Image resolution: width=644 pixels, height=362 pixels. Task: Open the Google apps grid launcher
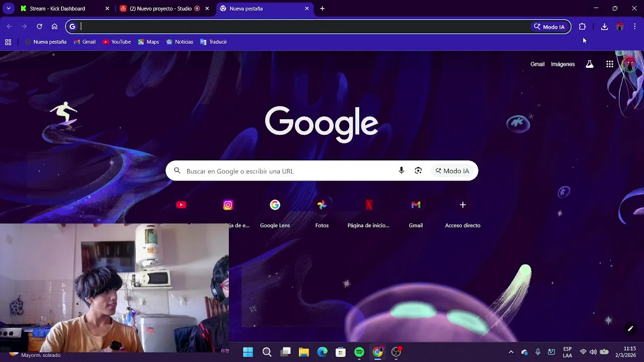tap(610, 64)
